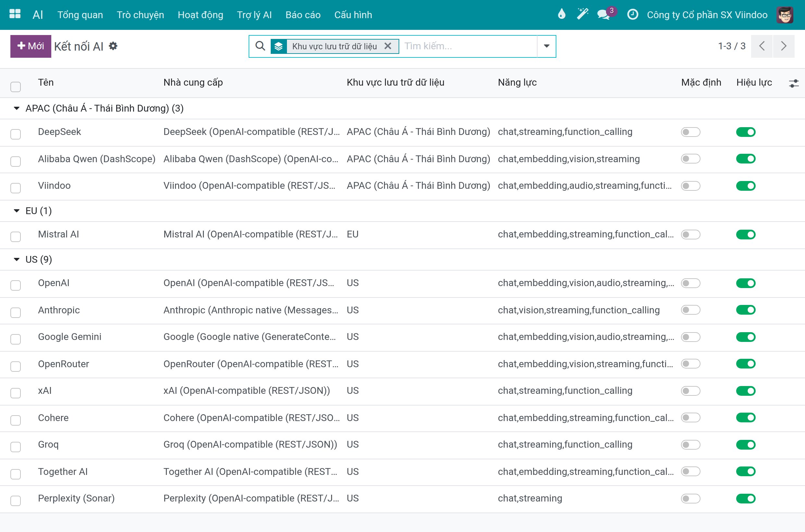
Task: Enable default toggle for OpenAI
Action: point(691,283)
